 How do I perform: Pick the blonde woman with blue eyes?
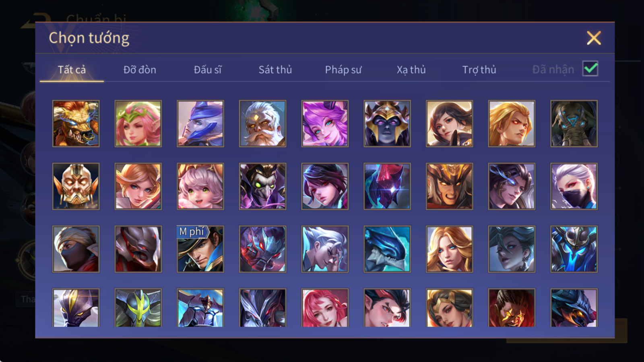click(x=449, y=249)
